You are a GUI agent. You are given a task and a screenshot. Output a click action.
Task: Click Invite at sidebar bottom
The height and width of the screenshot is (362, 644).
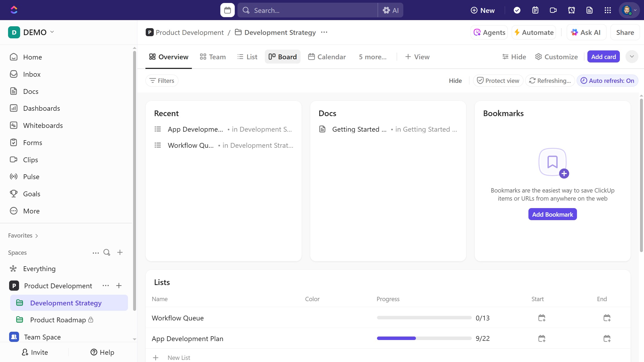(35, 352)
